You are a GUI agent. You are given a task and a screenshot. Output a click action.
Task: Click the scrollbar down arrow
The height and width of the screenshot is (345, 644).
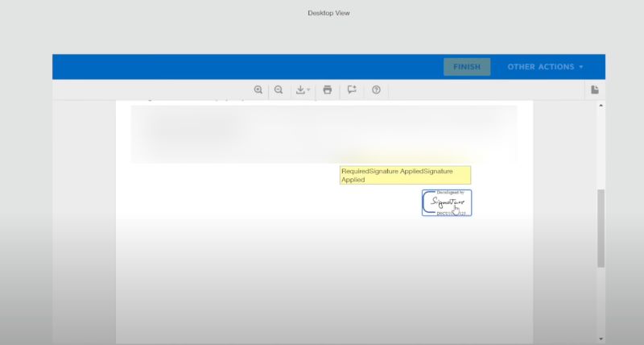point(601,339)
